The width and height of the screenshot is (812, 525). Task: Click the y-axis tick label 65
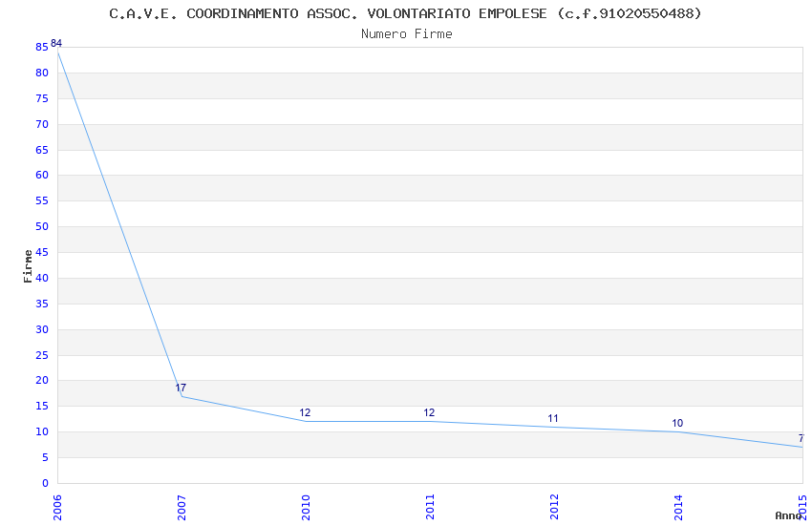42,151
